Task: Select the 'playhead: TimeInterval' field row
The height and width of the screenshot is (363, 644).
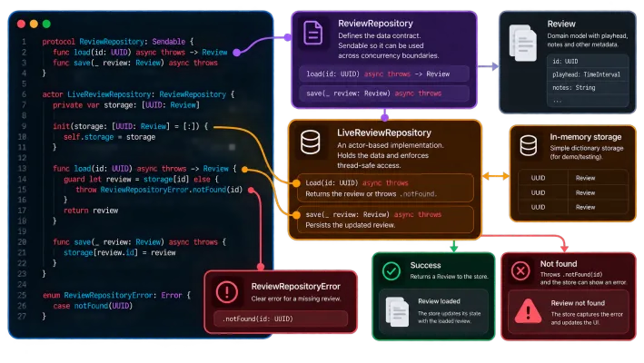Action: [x=588, y=74]
